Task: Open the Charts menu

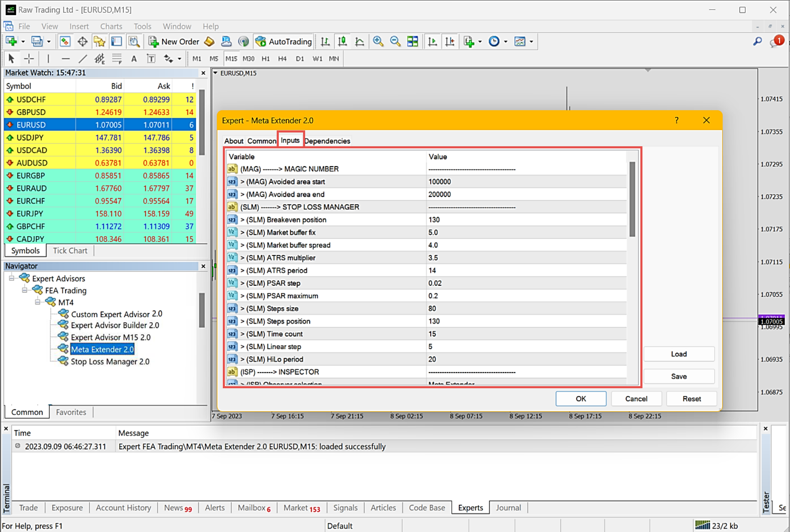Action: click(111, 26)
